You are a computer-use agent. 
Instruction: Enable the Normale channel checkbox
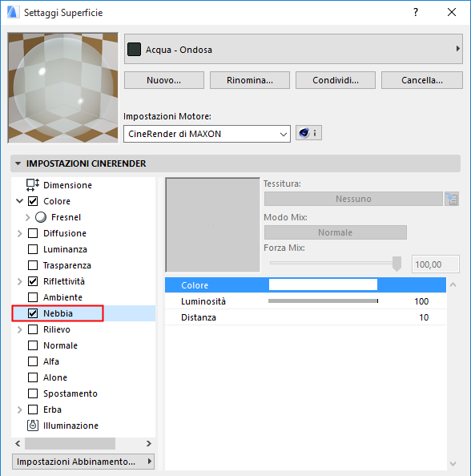[33, 345]
